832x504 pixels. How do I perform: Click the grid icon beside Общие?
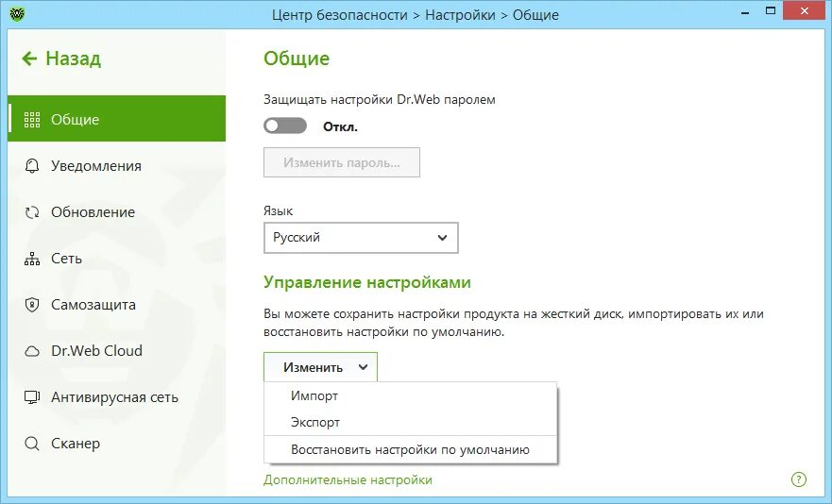click(32, 120)
